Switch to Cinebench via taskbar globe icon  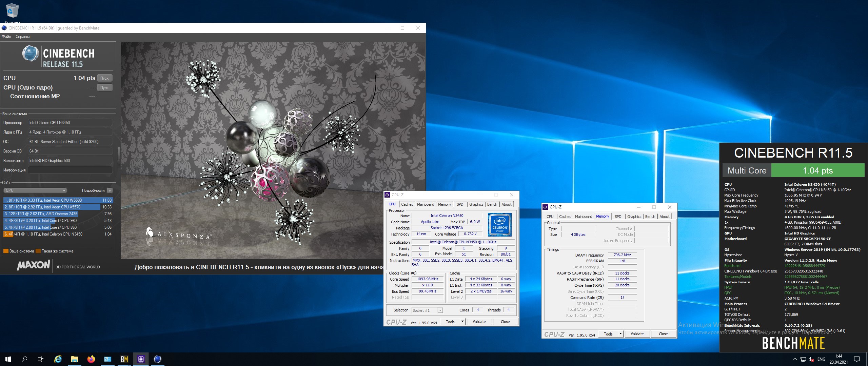point(157,359)
